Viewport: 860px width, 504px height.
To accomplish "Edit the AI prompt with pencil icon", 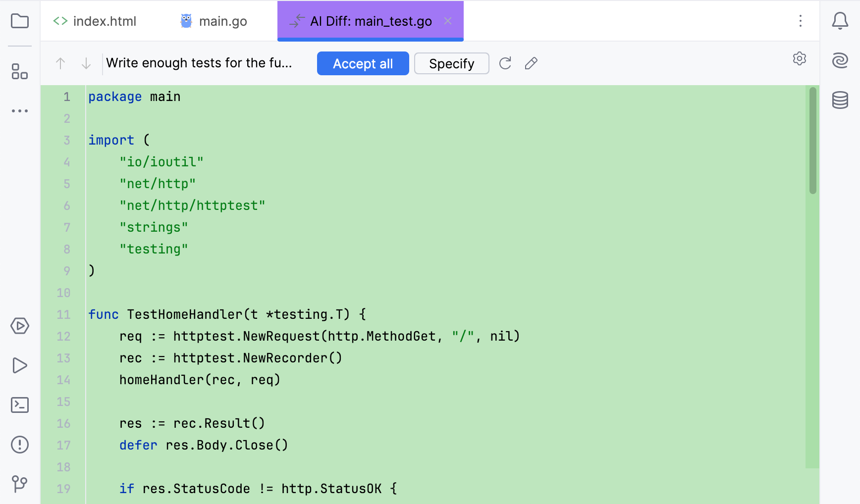I will 531,63.
